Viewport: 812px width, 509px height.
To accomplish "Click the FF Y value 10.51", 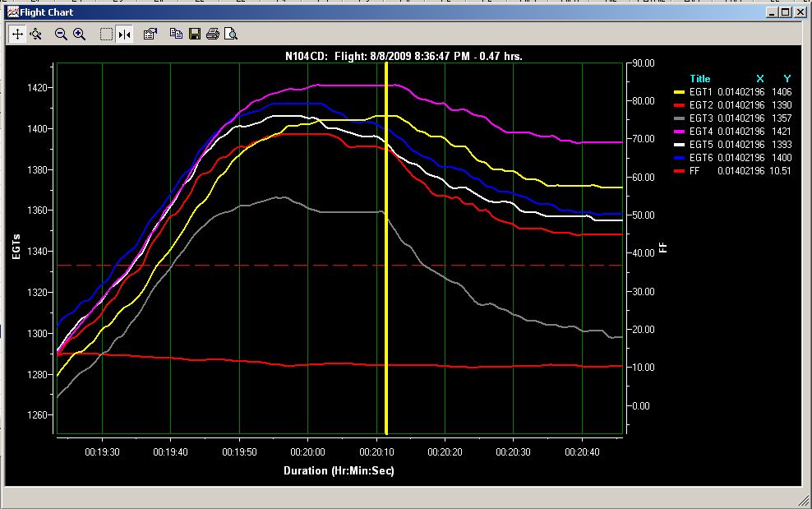I will (781, 171).
